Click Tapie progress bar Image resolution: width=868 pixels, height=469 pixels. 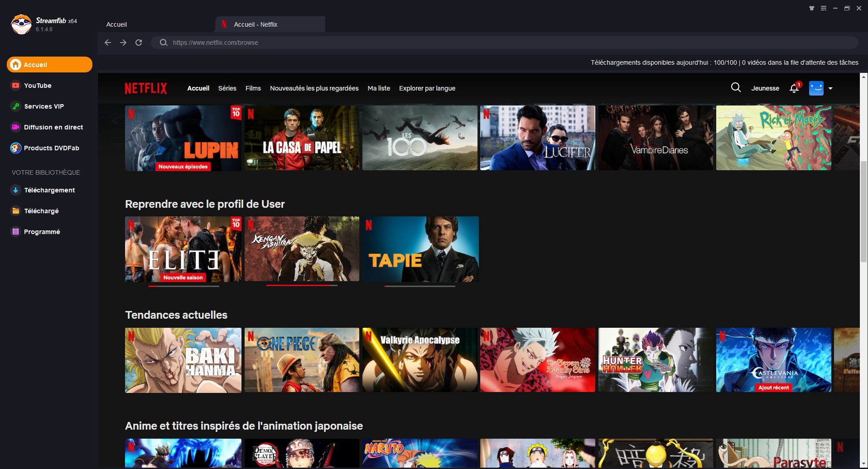420,286
